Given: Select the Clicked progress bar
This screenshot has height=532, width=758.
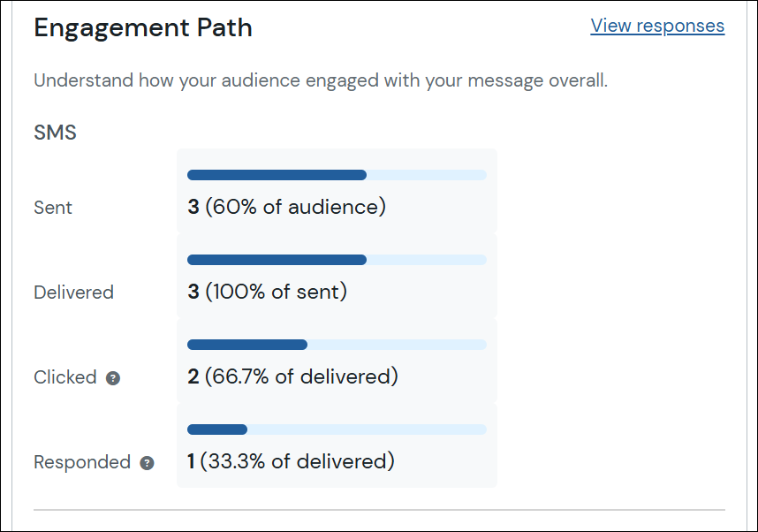Looking at the screenshot, I should (336, 345).
